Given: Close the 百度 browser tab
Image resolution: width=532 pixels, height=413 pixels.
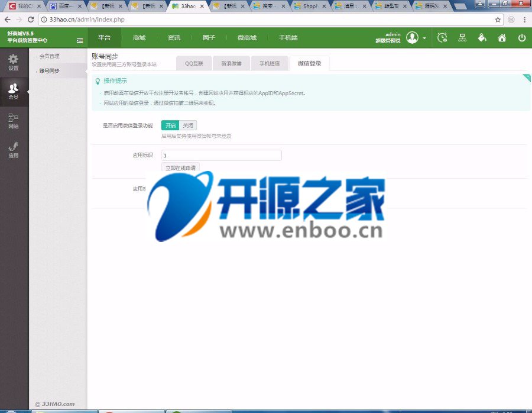Looking at the screenshot, I should 80,6.
